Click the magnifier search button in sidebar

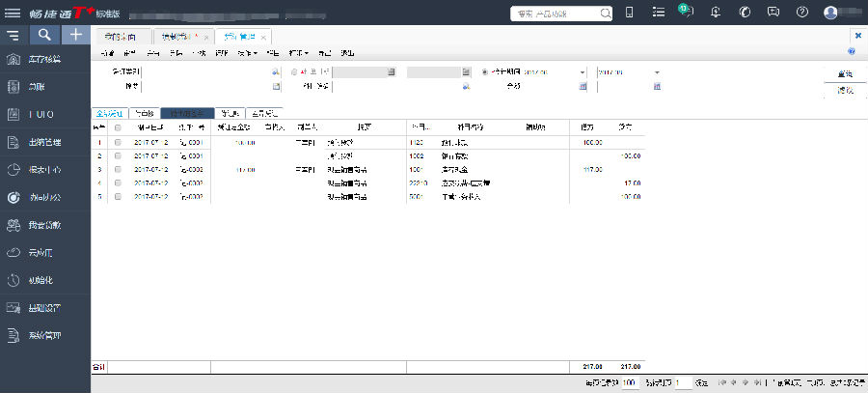[x=45, y=35]
